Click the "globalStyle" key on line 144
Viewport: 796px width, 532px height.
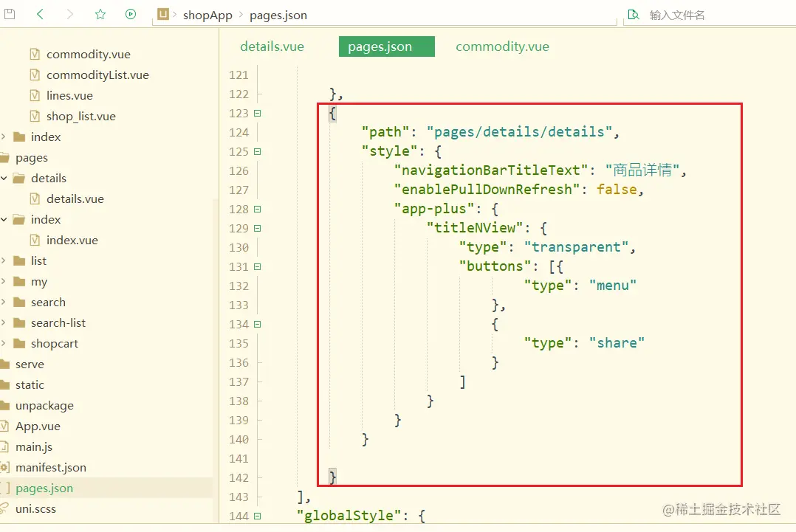tap(349, 516)
